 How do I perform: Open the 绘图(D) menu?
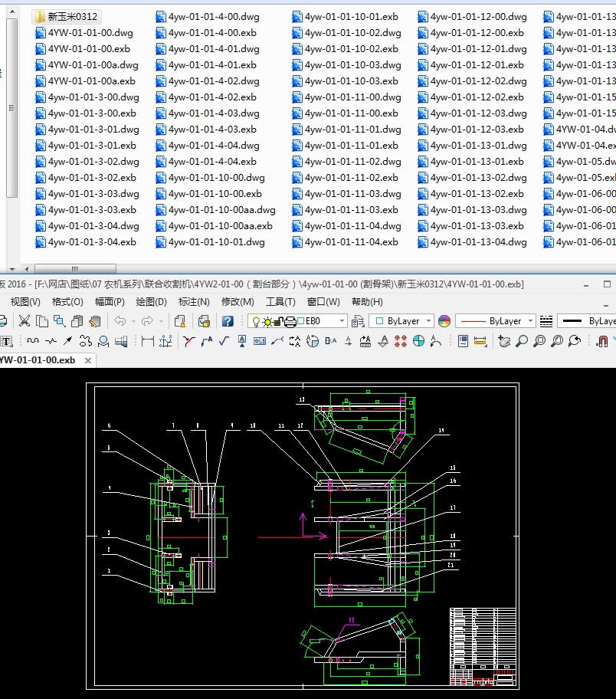pos(151,302)
